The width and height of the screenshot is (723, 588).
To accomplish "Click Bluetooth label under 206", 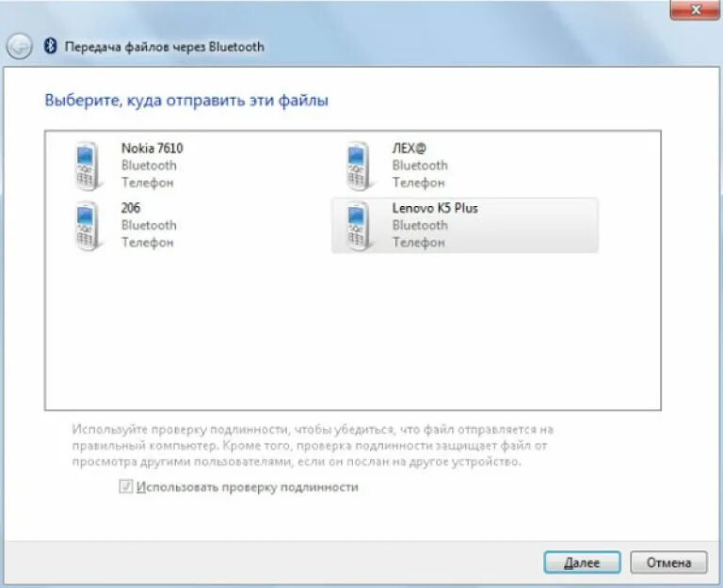I will click(x=149, y=226).
